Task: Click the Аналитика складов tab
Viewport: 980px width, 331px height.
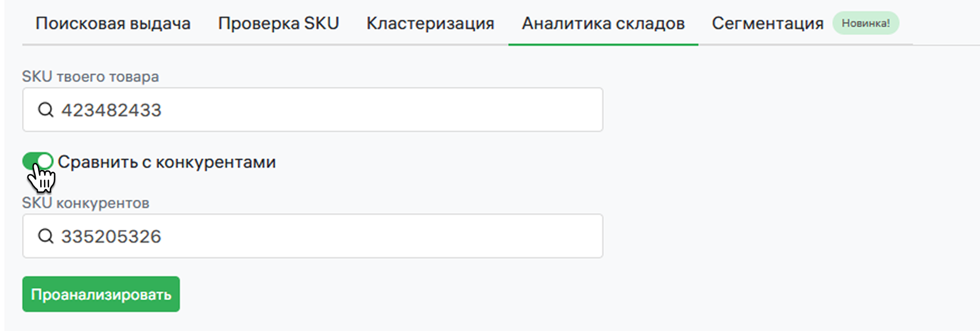Action: coord(603,23)
